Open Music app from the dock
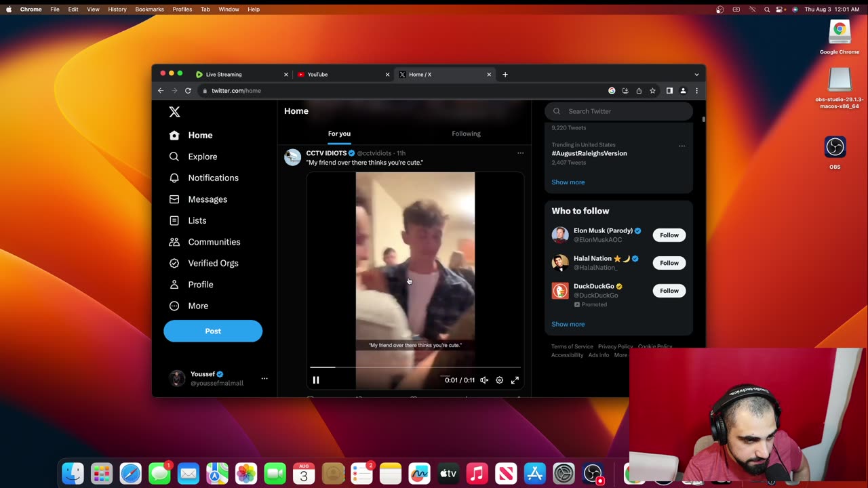The width and height of the screenshot is (868, 488). tap(477, 473)
